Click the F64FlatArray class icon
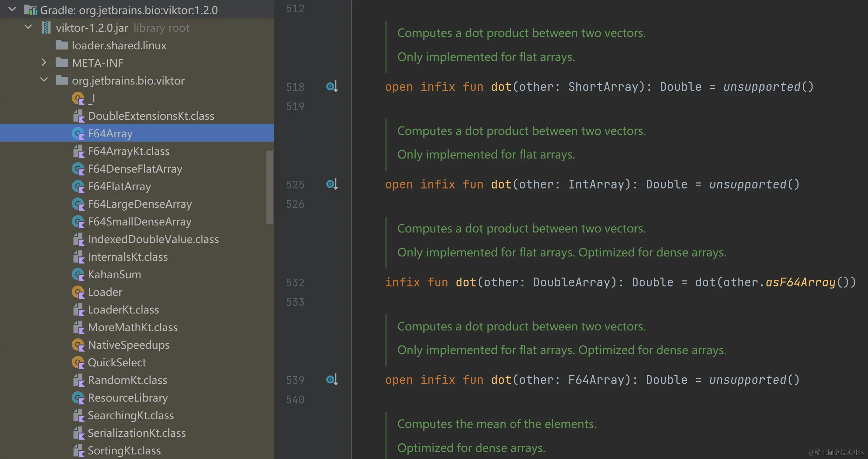 pyautogui.click(x=78, y=186)
